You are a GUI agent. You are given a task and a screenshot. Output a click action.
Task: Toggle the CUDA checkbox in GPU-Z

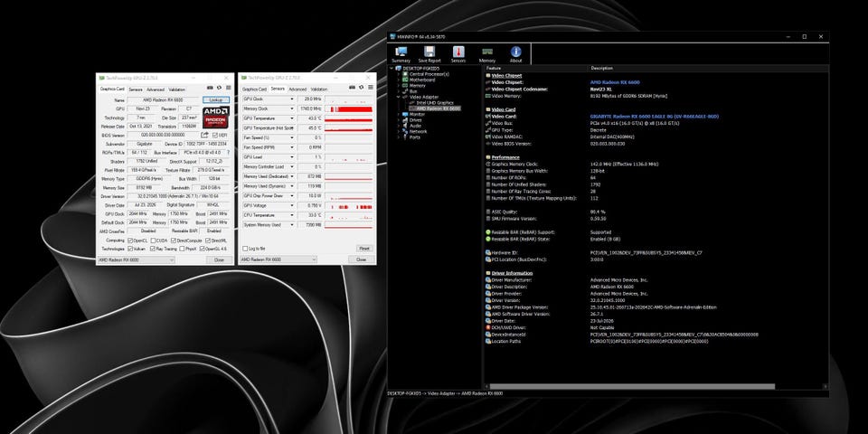(154, 241)
